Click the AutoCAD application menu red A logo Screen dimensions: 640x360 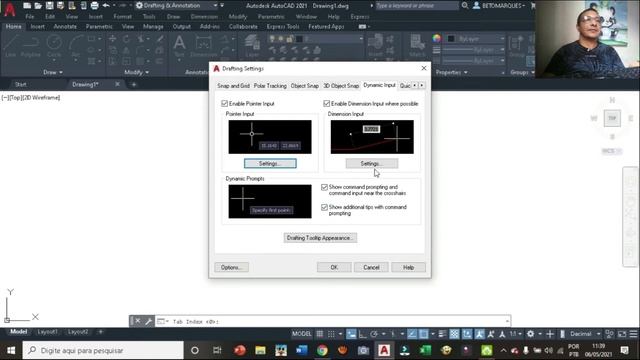pyautogui.click(x=10, y=9)
